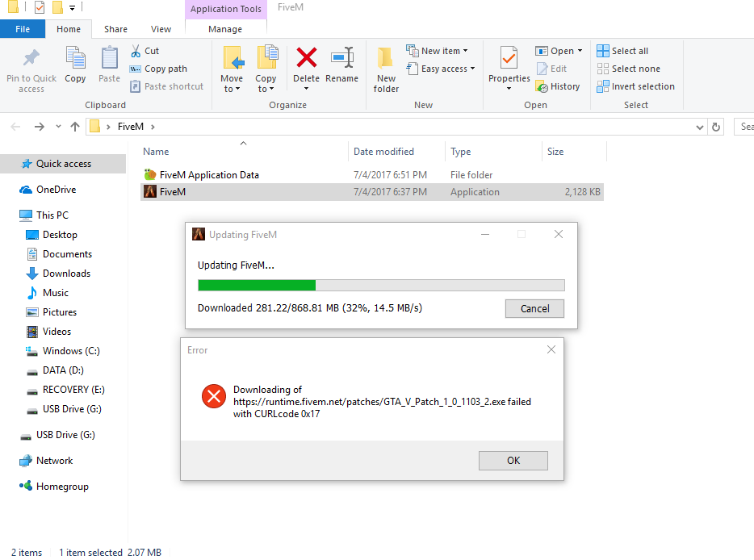Click the Pin to Quick access icon

(x=31, y=58)
